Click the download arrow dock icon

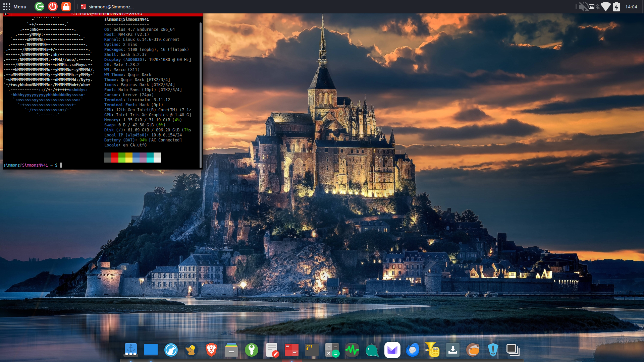pos(453,350)
